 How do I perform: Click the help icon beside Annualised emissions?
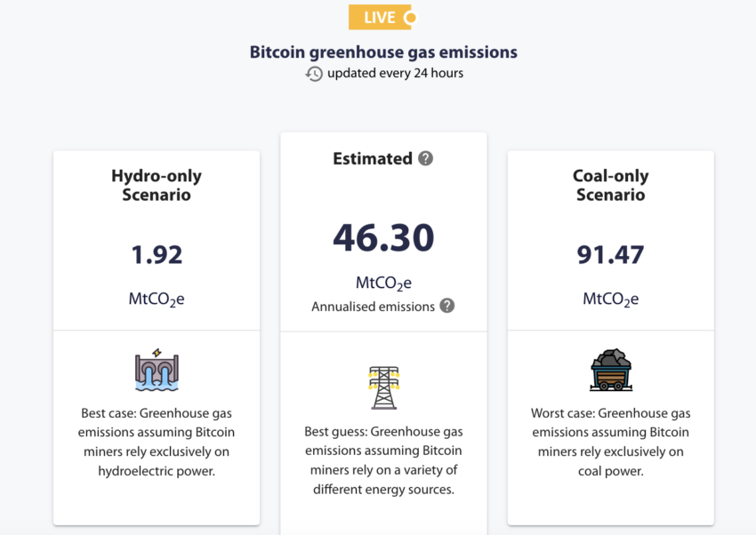click(x=447, y=306)
